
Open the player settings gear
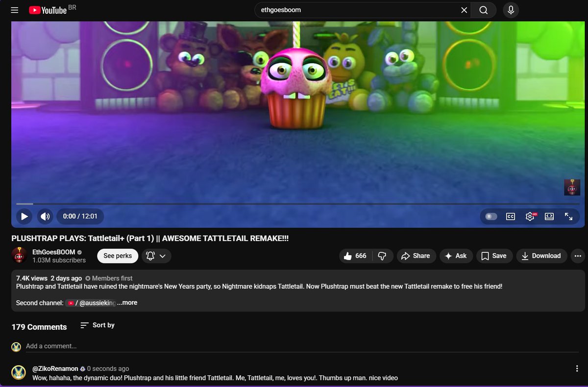tap(530, 216)
